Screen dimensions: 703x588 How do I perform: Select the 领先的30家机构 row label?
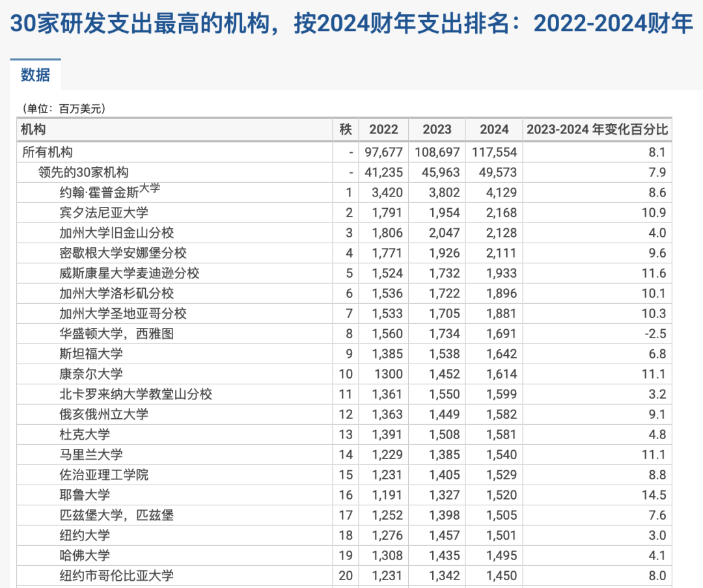[x=83, y=172]
